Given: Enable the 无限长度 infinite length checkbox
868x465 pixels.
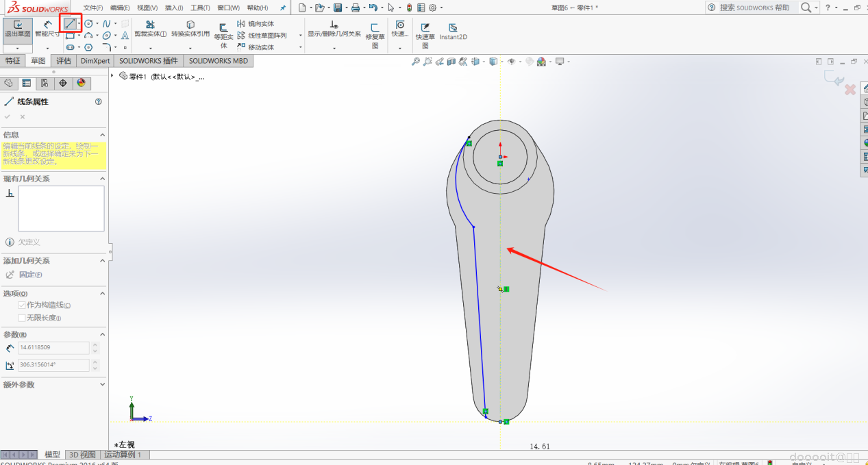Looking at the screenshot, I should coord(22,318).
